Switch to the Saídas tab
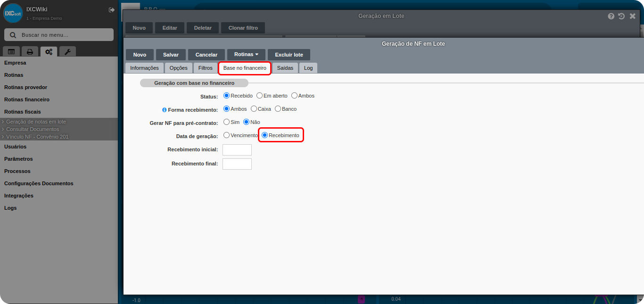644x304 pixels. point(285,68)
